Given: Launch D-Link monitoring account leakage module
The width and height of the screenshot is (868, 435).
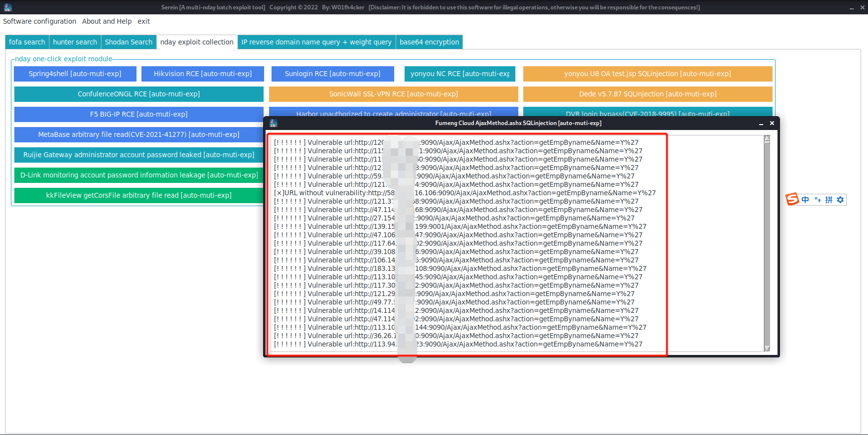Looking at the screenshot, I should click(139, 175).
